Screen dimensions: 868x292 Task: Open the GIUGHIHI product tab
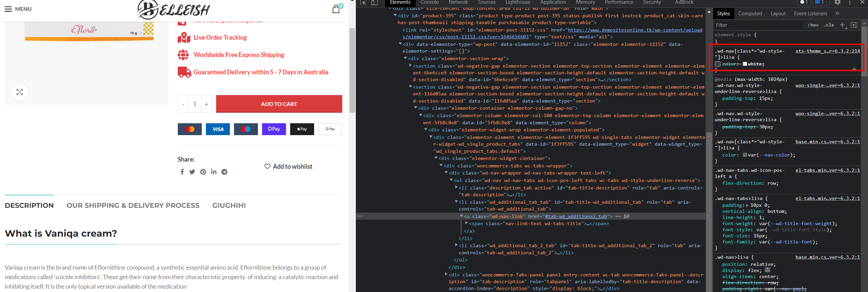coord(229,205)
